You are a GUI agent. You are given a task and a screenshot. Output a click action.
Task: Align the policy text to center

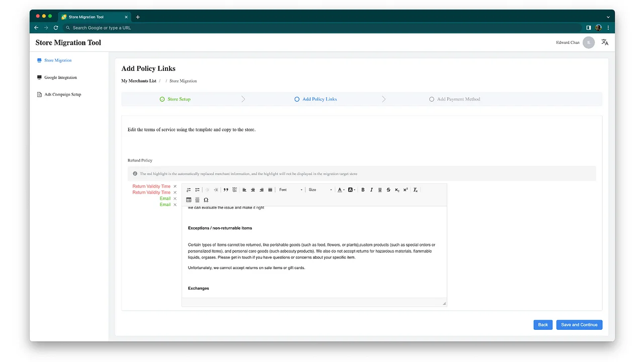click(x=253, y=190)
